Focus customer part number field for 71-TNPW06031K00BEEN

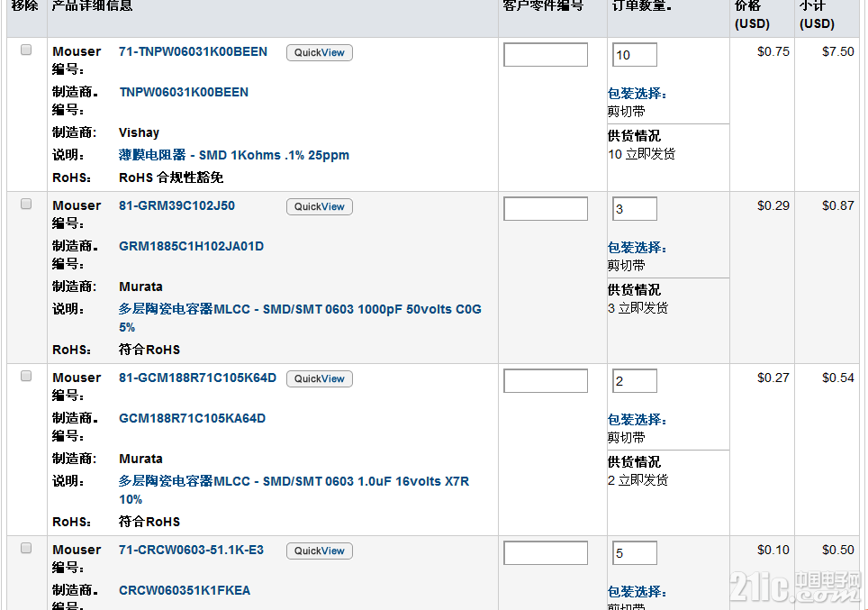pyautogui.click(x=546, y=55)
